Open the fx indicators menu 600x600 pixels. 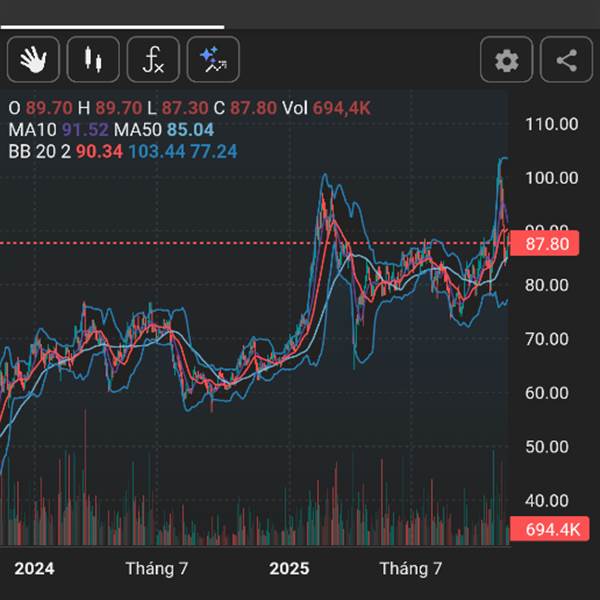tap(153, 59)
